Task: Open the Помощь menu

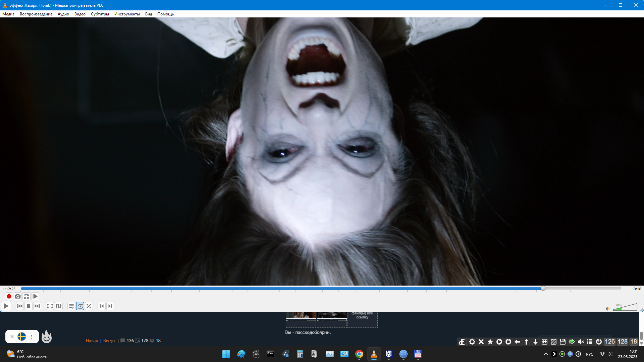Action: [x=165, y=14]
